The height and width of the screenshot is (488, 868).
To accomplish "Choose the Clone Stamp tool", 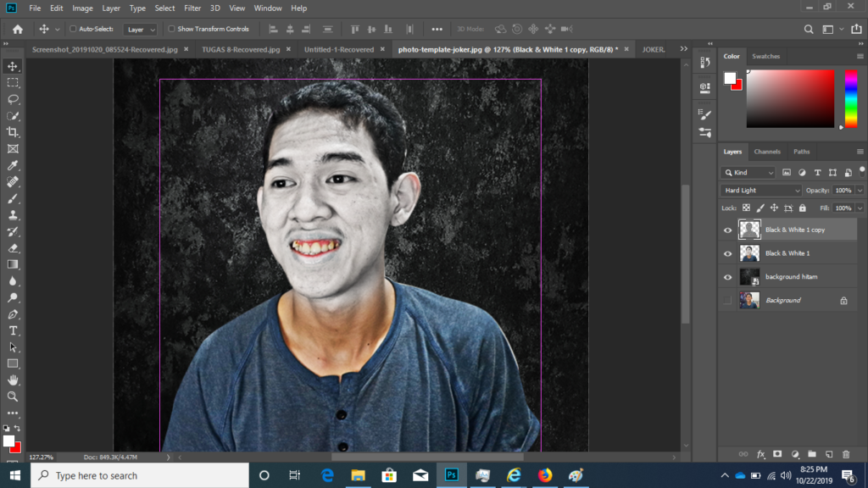I will (13, 215).
